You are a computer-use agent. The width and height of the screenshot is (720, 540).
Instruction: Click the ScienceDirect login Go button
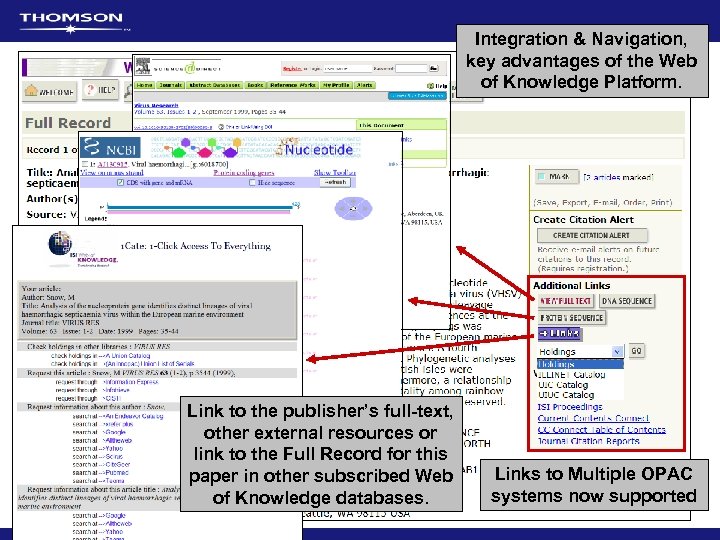(x=433, y=68)
